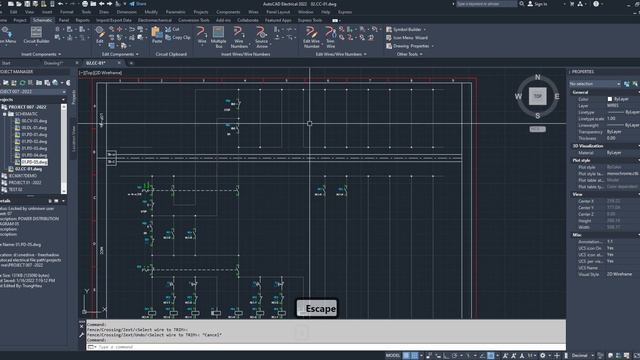Click the [-][Top][2D Wireframe] viewport label

101,73
